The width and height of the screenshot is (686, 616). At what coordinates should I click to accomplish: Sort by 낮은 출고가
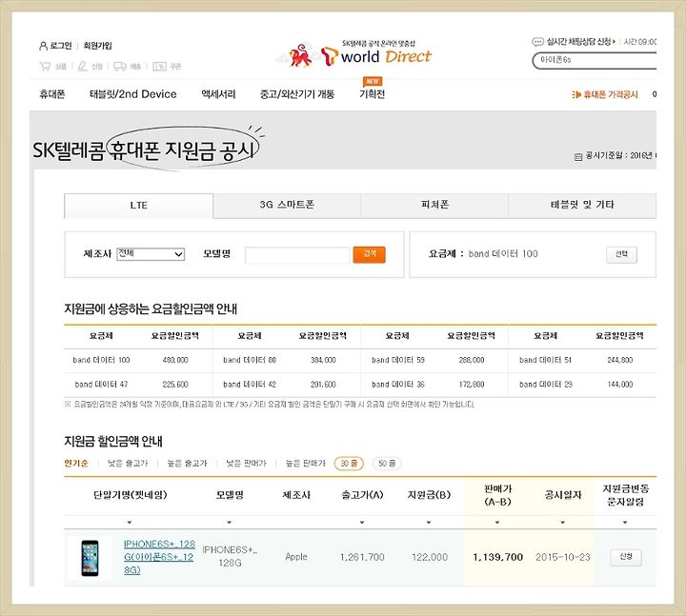pyautogui.click(x=128, y=464)
